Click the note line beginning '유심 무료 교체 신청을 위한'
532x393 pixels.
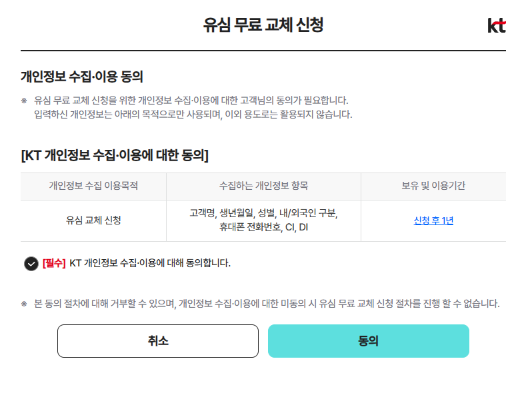coord(191,101)
